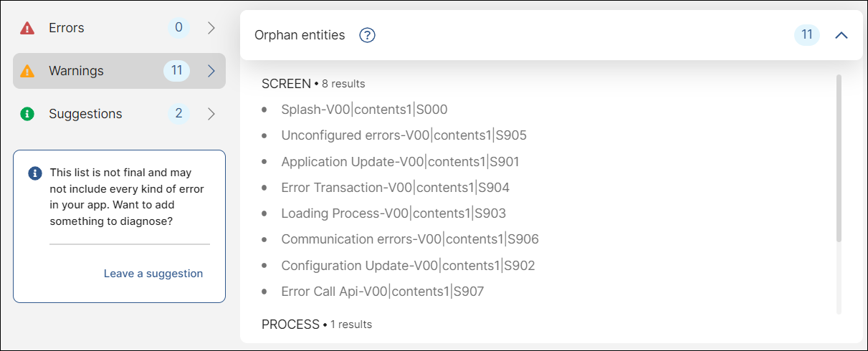
Task: Click the blue info icon in notice box
Action: [x=34, y=173]
